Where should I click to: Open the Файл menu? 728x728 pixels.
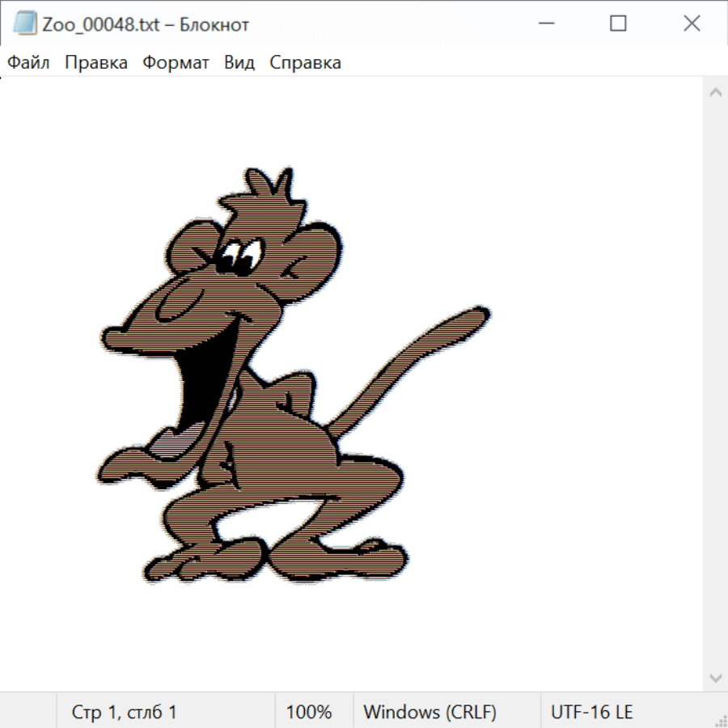(28, 63)
